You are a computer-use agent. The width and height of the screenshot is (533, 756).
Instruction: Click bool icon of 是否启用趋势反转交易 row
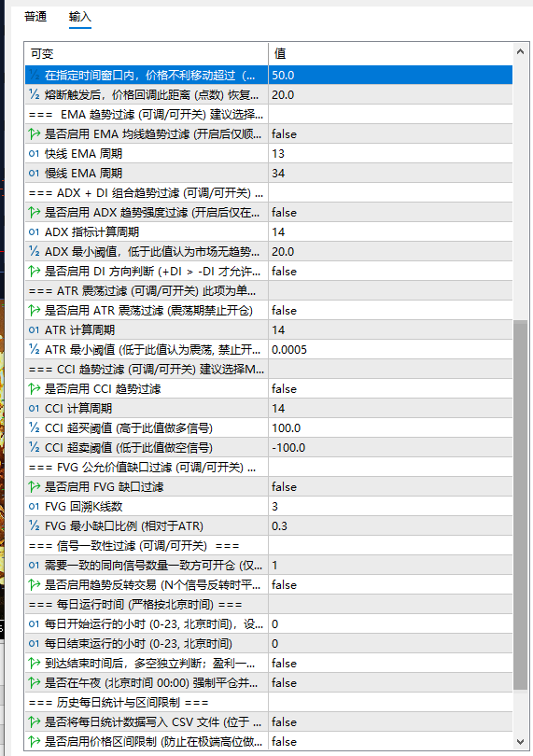pos(34,585)
